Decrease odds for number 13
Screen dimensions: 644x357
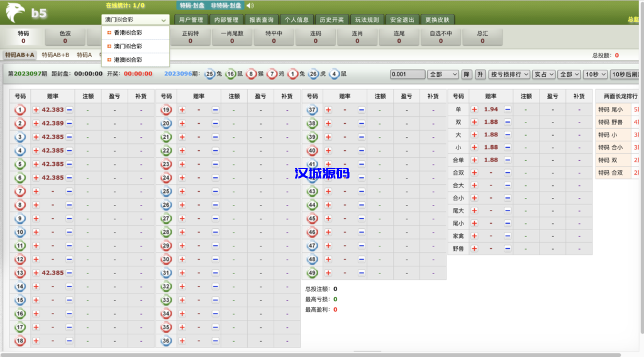pyautogui.click(x=69, y=273)
